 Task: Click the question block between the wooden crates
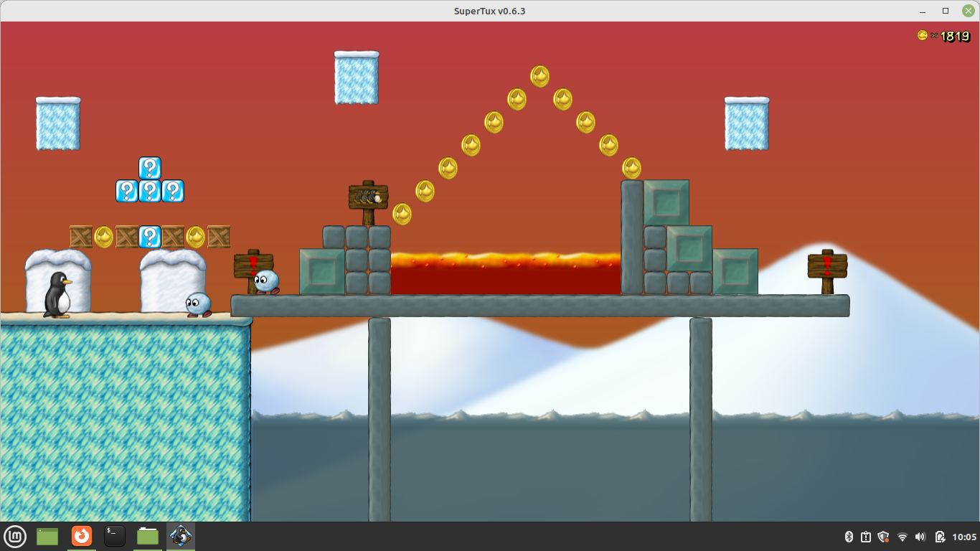tap(150, 237)
